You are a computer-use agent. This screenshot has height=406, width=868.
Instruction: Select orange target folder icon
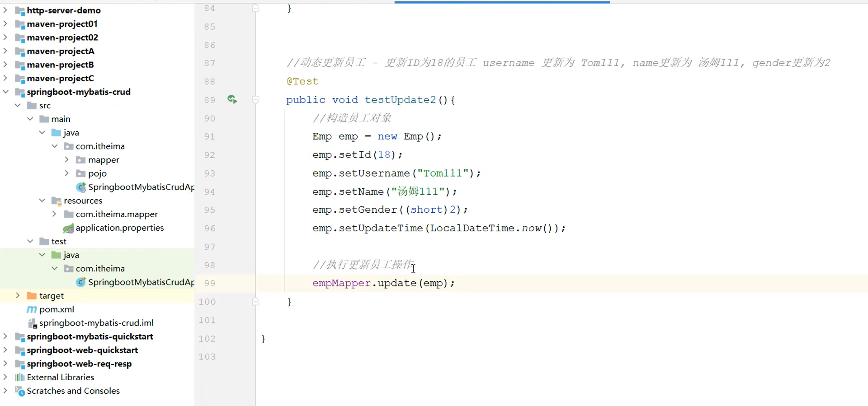click(x=32, y=295)
